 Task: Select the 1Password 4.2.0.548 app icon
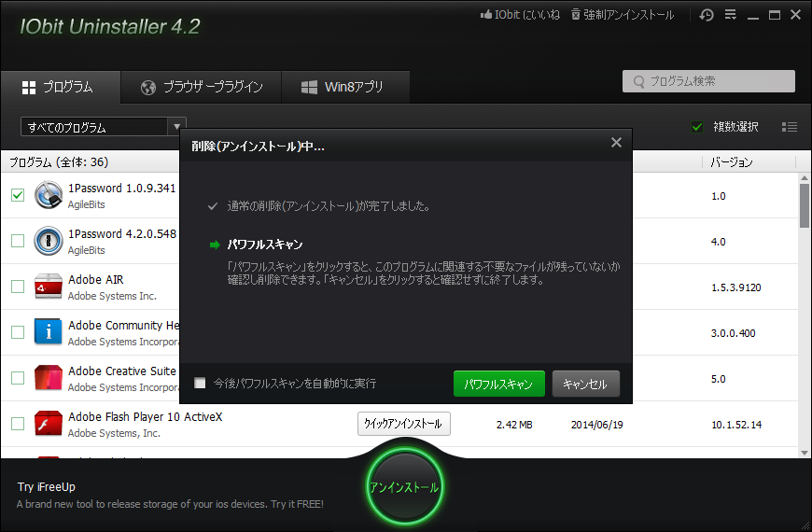(49, 241)
